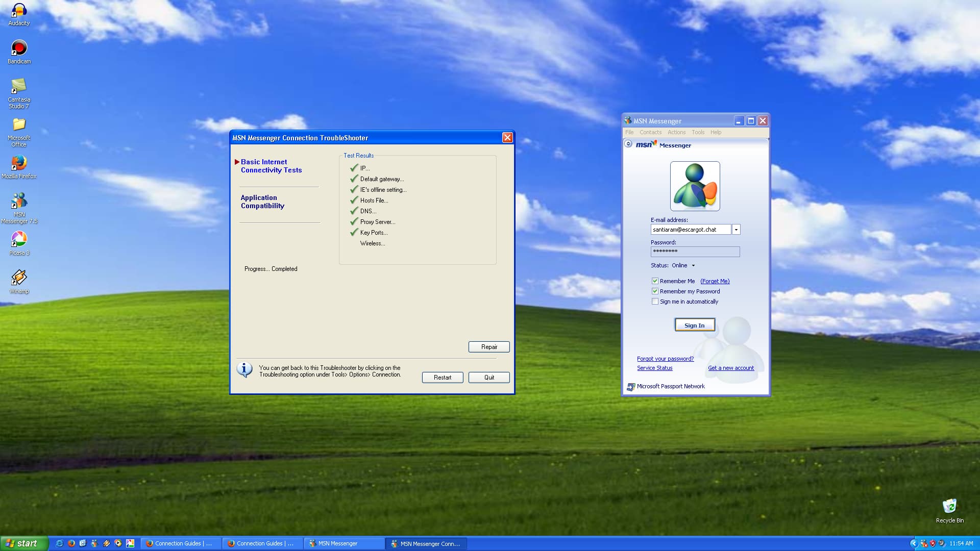Launch the MSN Messenger 7.5 shortcut
This screenshot has height=551, width=980.
pos(19,201)
